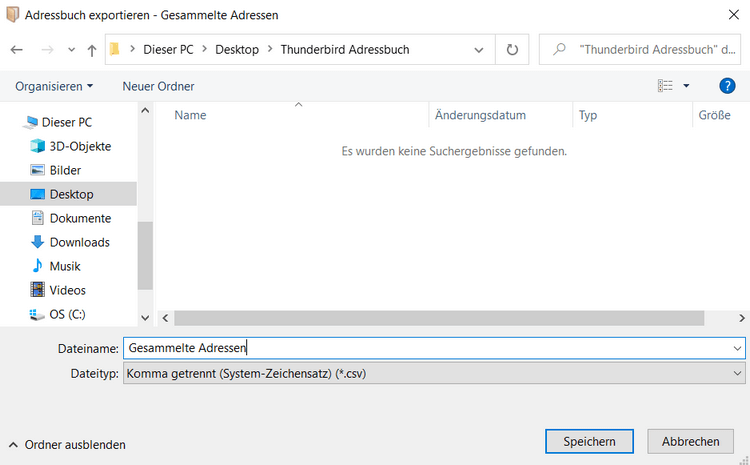Click the horizontal scroll right arrow
This screenshot has height=465, width=750.
(x=741, y=318)
